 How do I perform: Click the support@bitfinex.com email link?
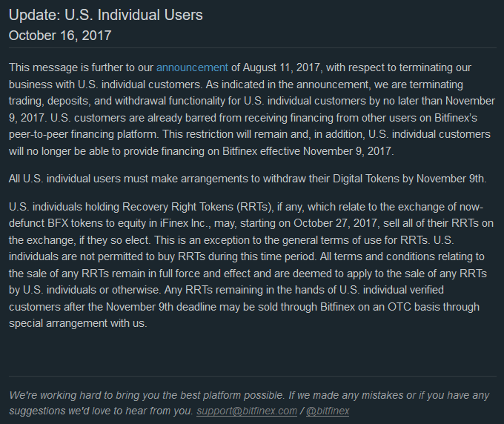[x=247, y=411]
